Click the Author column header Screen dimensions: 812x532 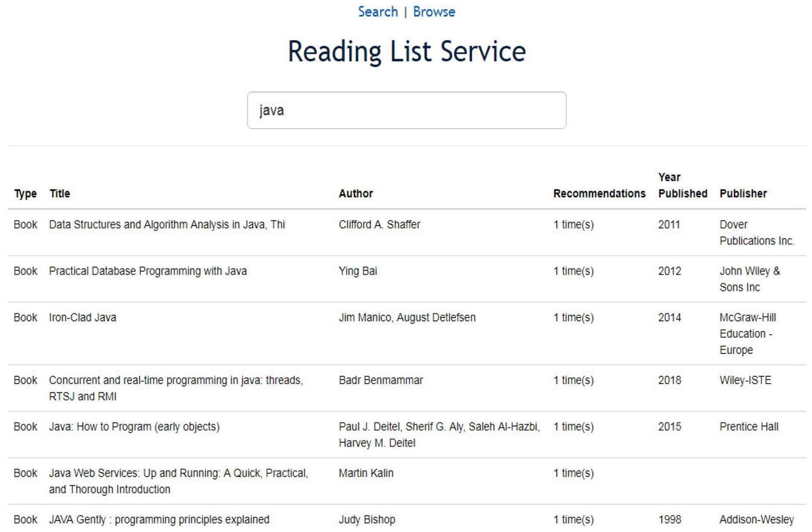[356, 194]
